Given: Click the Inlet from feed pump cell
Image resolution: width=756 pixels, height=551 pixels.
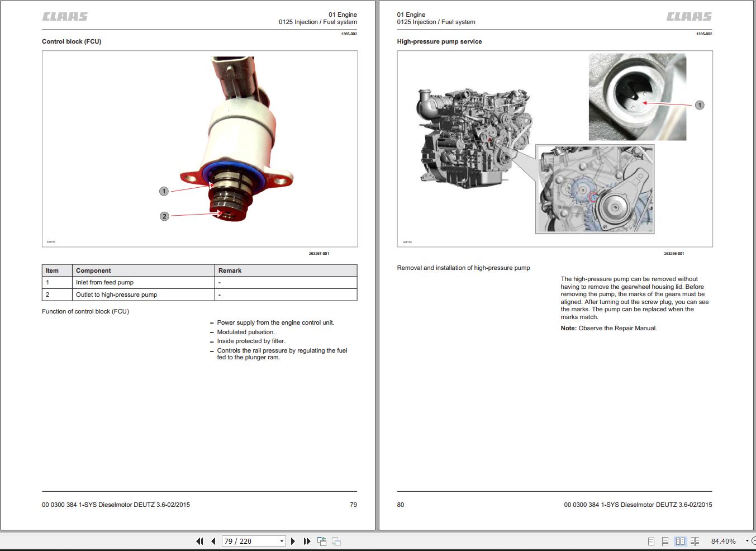Looking at the screenshot, I should [x=144, y=282].
